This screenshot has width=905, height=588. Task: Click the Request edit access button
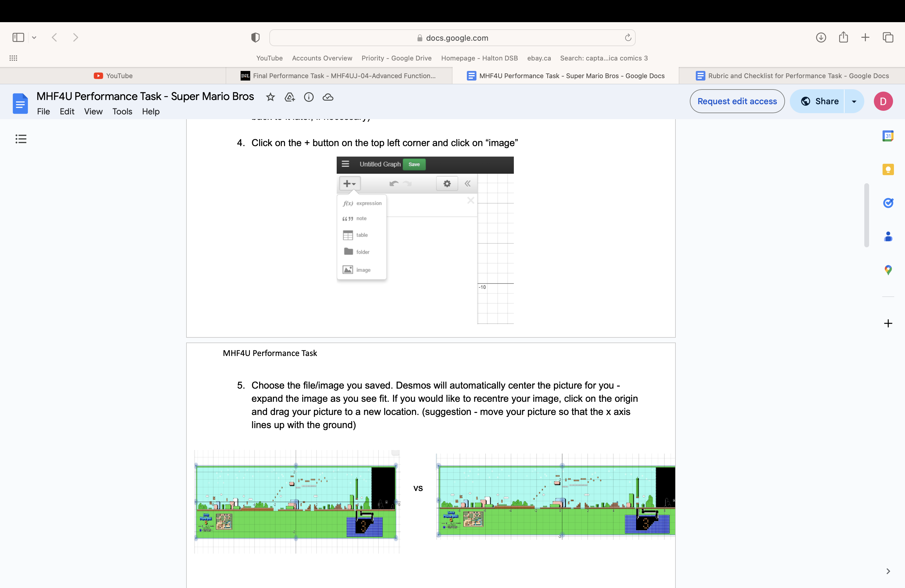pyautogui.click(x=737, y=101)
